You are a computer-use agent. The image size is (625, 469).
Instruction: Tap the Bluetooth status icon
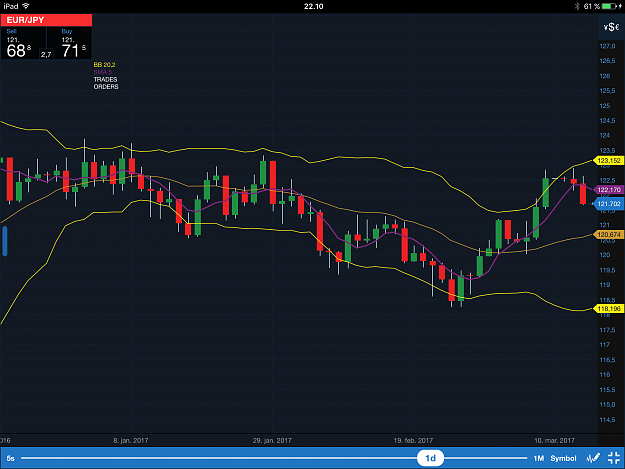pyautogui.click(x=577, y=6)
